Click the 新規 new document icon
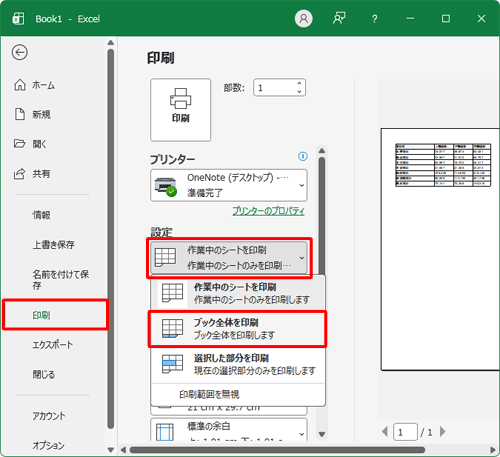500x457 pixels. pos(20,114)
